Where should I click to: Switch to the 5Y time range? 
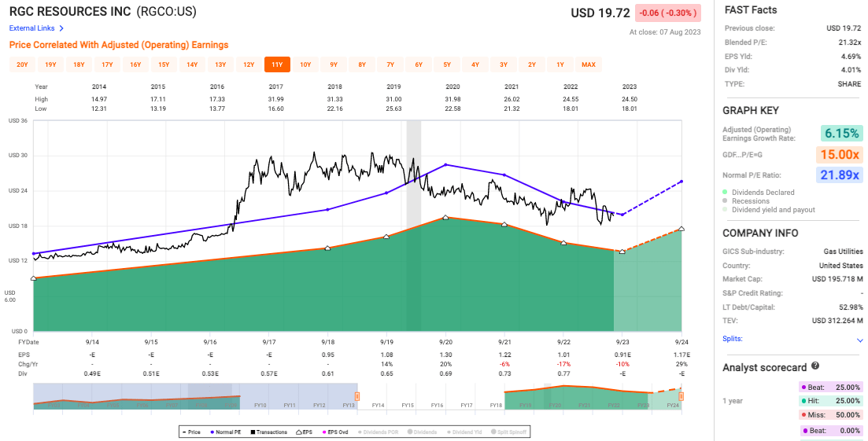447,64
